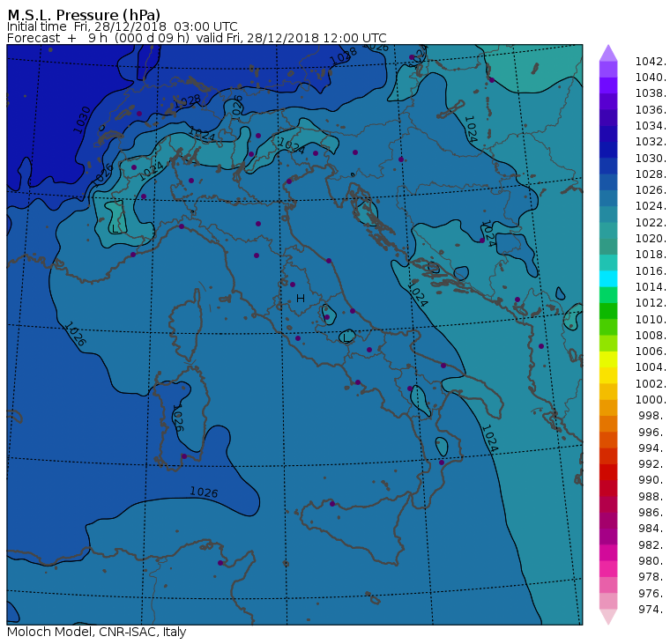Viewport: 670px width, 644px height.
Task: Click the "1030" isobar label
Action: pyautogui.click(x=81, y=120)
